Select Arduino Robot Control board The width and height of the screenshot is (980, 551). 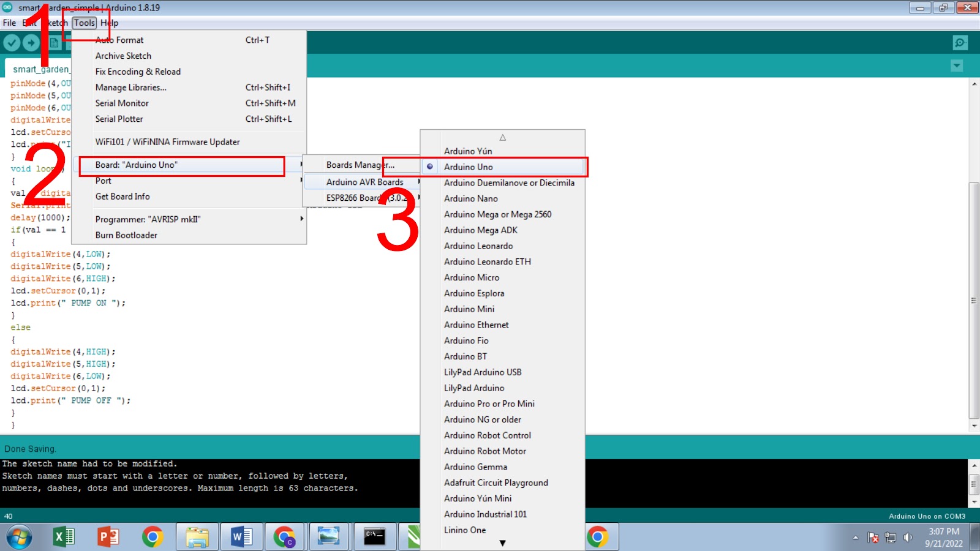pyautogui.click(x=503, y=435)
